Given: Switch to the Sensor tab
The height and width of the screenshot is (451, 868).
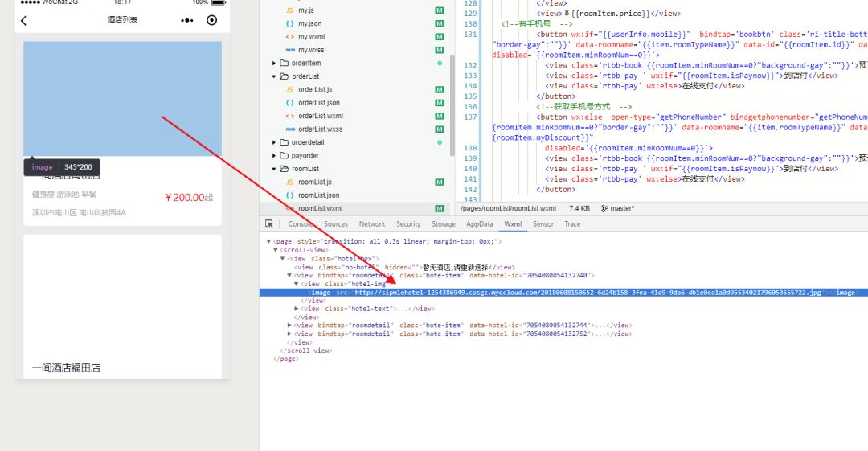Looking at the screenshot, I should click(543, 223).
